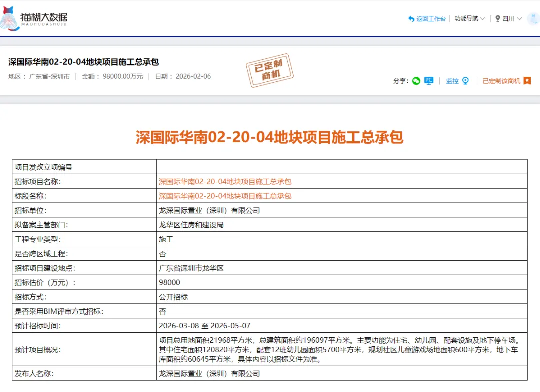
Task: Click the header title 深国际华南02-20-04地块项目施工总承包
Action: point(83,62)
